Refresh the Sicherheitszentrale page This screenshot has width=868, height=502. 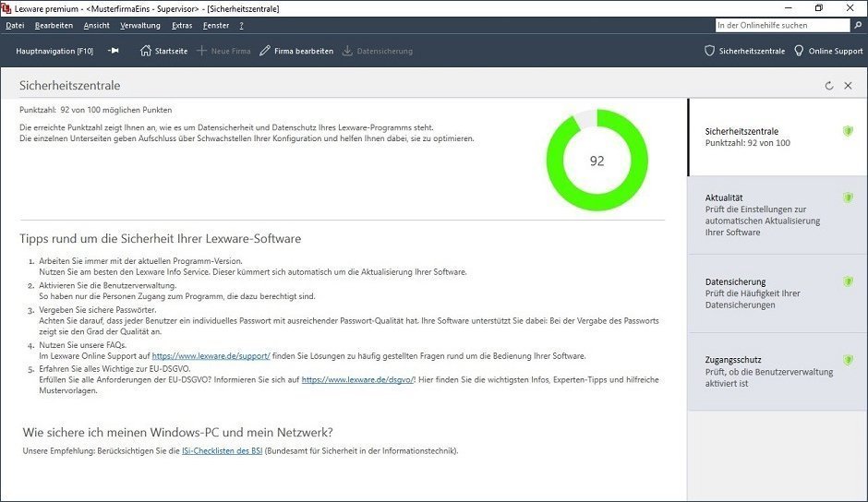(829, 86)
